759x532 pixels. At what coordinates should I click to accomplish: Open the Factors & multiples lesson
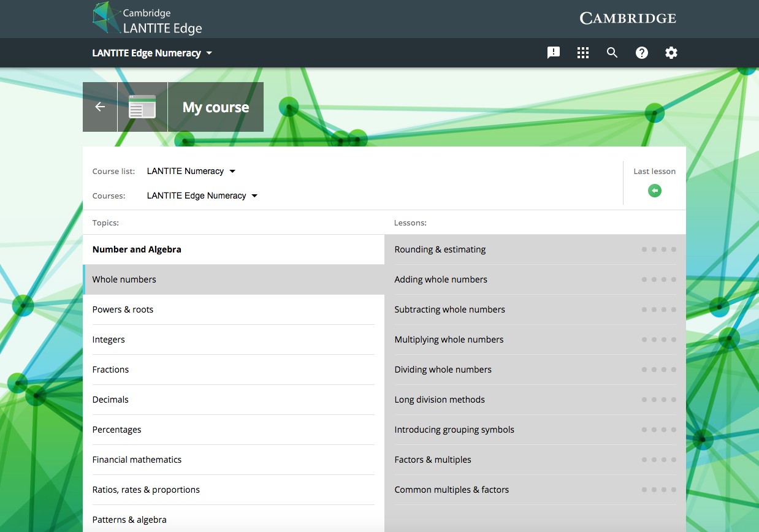[535, 460]
